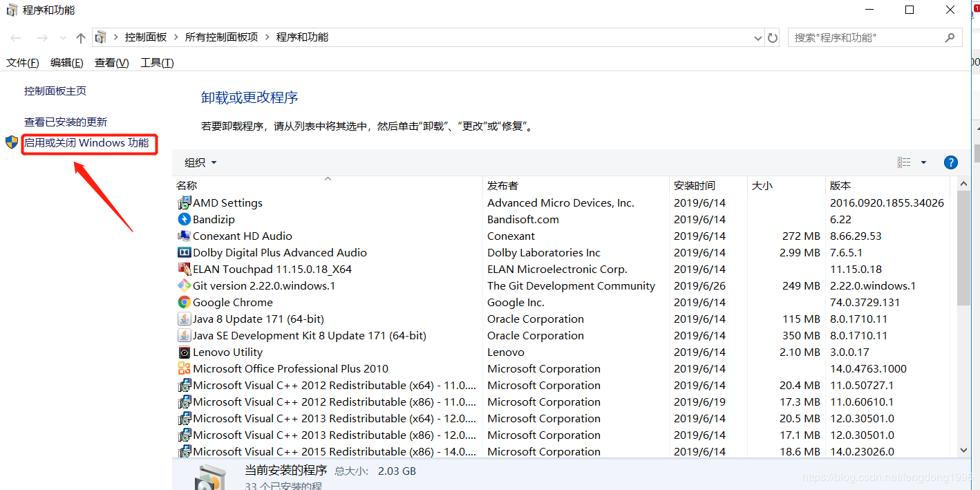
Task: Open the view options dropdown arrow
Action: [923, 162]
